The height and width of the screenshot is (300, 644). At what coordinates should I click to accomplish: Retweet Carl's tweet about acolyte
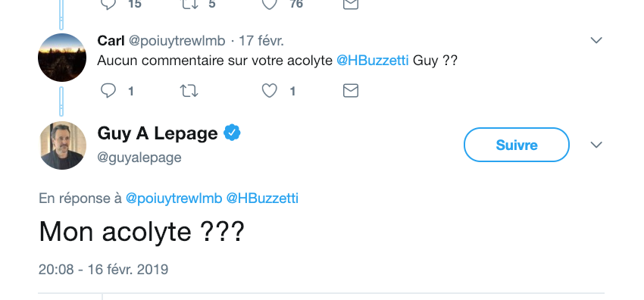tap(189, 91)
